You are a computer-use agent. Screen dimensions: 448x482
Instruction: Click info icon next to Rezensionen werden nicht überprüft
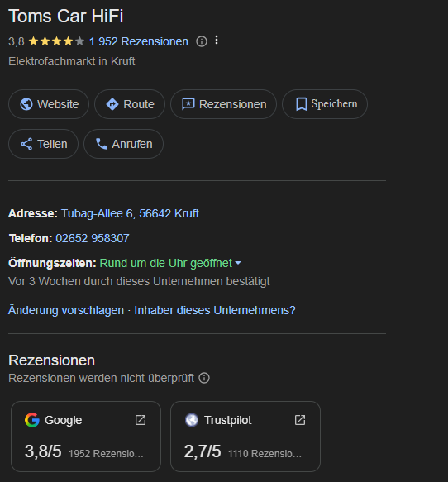pos(204,378)
